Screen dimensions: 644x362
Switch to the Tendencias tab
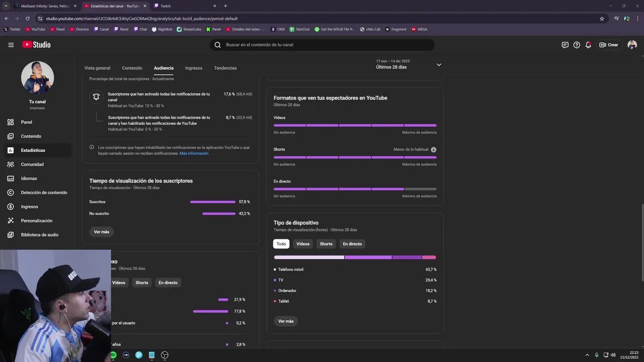(225, 68)
